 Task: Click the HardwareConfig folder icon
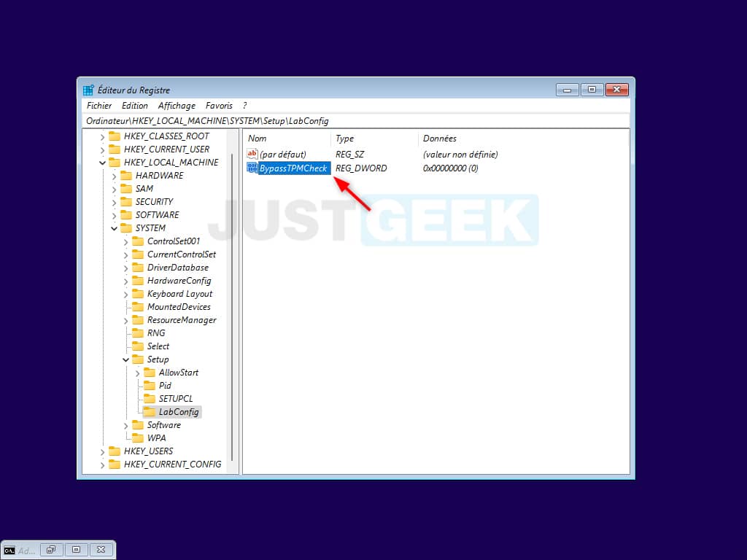pos(138,281)
